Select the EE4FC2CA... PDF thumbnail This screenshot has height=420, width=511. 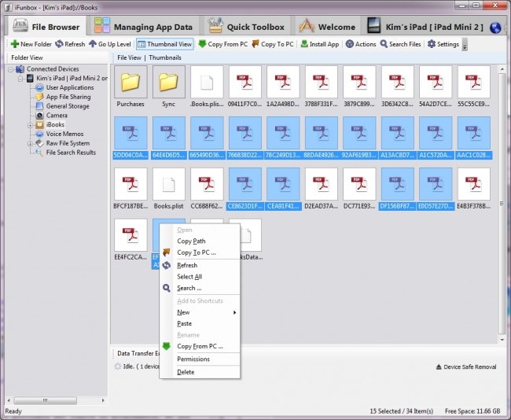[131, 235]
